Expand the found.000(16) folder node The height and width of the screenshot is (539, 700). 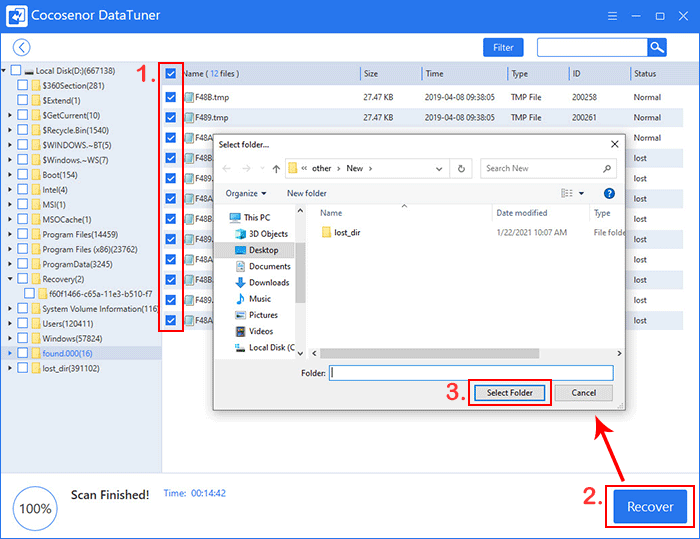pyautogui.click(x=10, y=353)
